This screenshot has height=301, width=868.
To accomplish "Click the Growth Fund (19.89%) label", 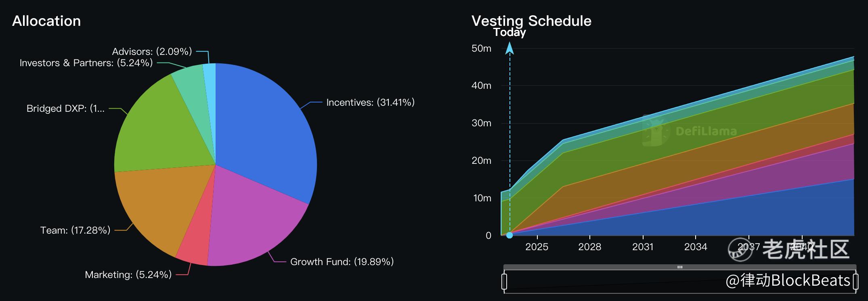I will click(x=342, y=262).
